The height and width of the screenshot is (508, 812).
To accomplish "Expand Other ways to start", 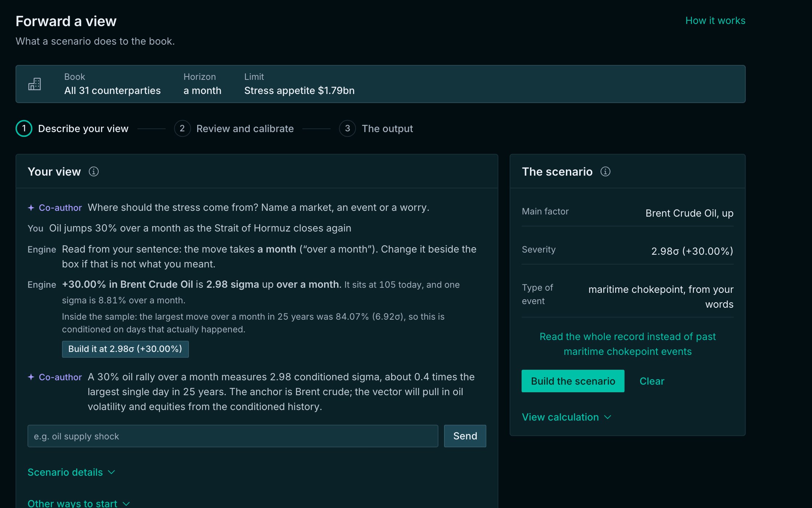I will pyautogui.click(x=79, y=503).
